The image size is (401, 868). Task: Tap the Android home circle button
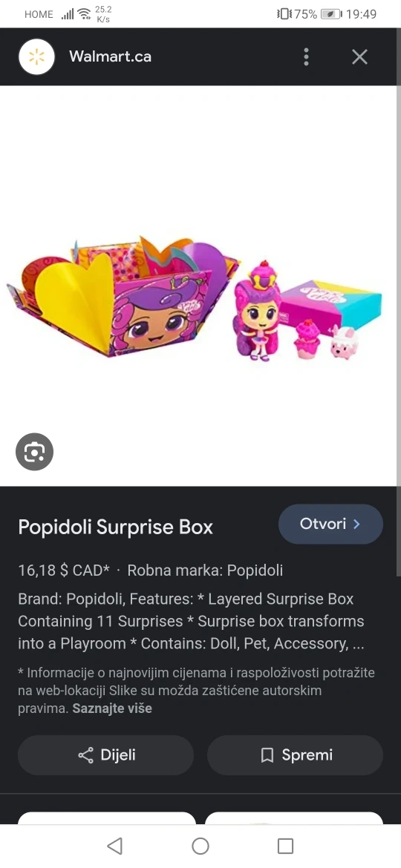[200, 845]
